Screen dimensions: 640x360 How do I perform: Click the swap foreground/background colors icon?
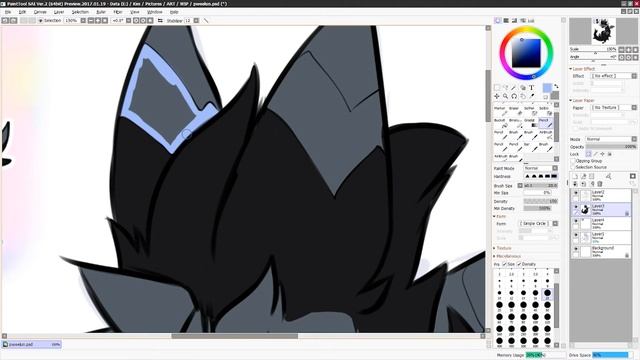click(556, 87)
